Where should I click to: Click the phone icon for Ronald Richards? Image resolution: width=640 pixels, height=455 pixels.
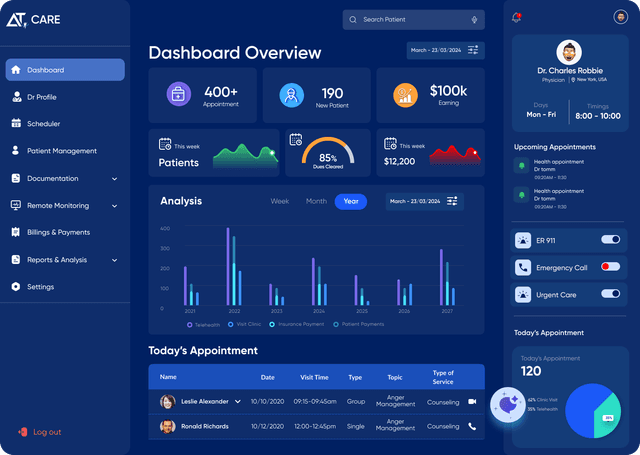point(472,426)
